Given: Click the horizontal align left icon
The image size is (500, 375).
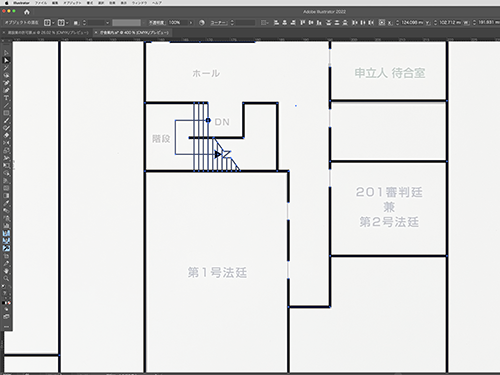Looking at the screenshot, I should [x=276, y=23].
